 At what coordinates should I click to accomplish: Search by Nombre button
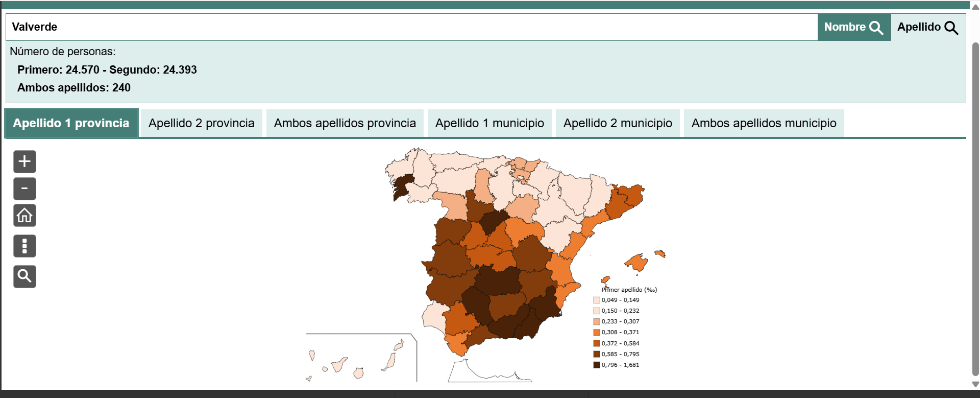853,27
